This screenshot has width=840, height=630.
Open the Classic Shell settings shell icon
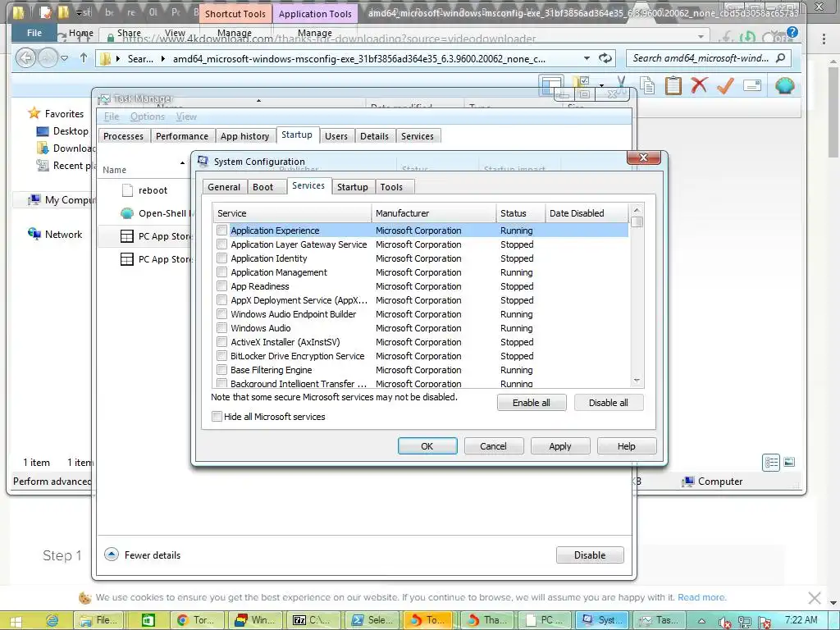point(785,85)
